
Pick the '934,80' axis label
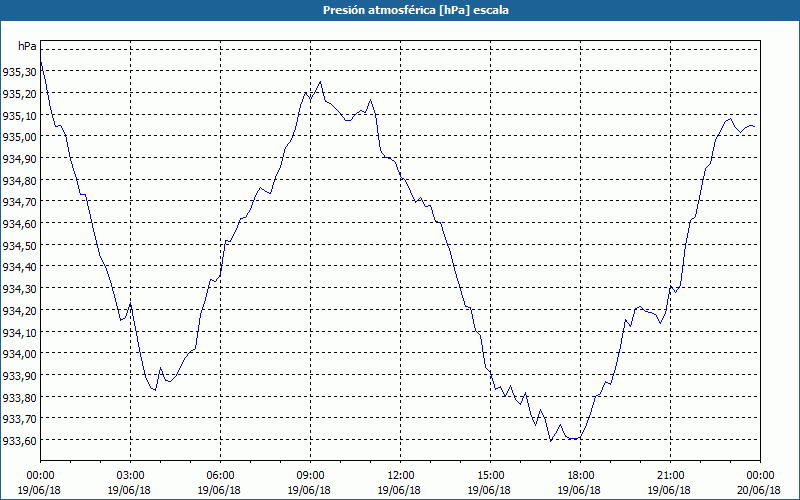[19, 181]
